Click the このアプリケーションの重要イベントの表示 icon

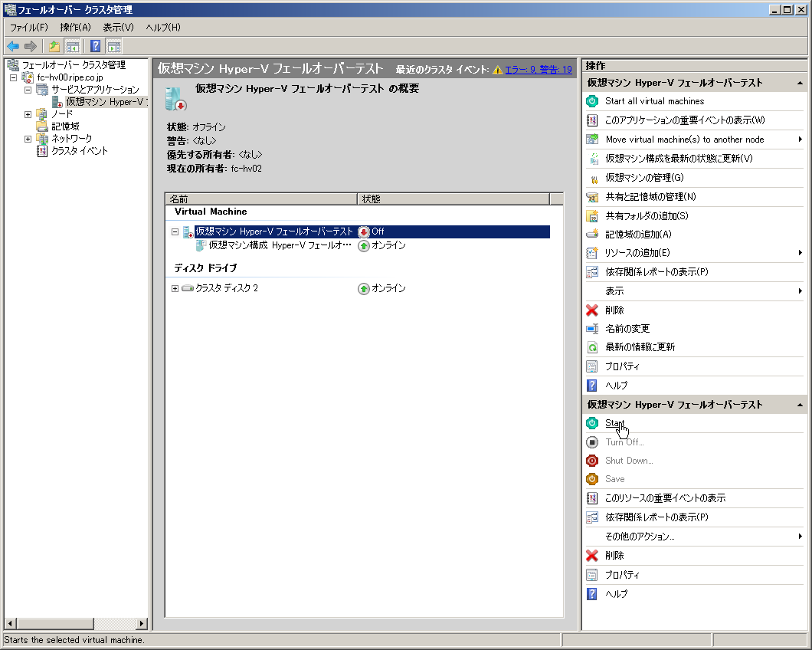point(592,120)
